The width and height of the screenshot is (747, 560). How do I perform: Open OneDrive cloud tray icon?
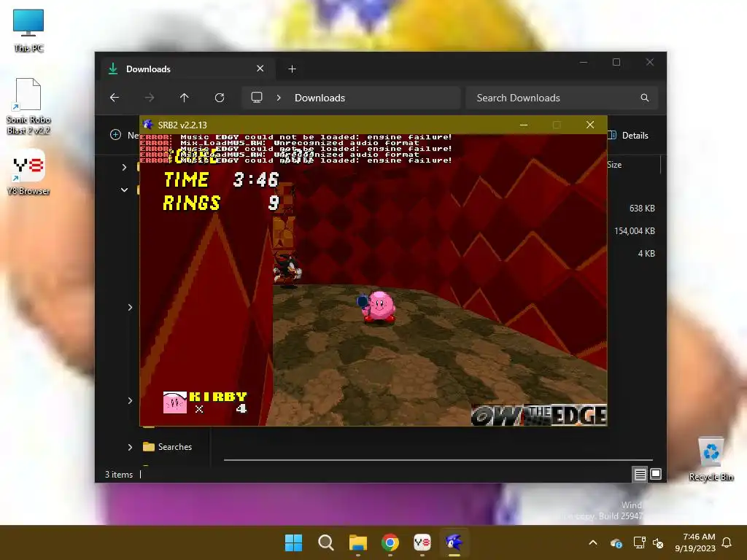point(616,542)
